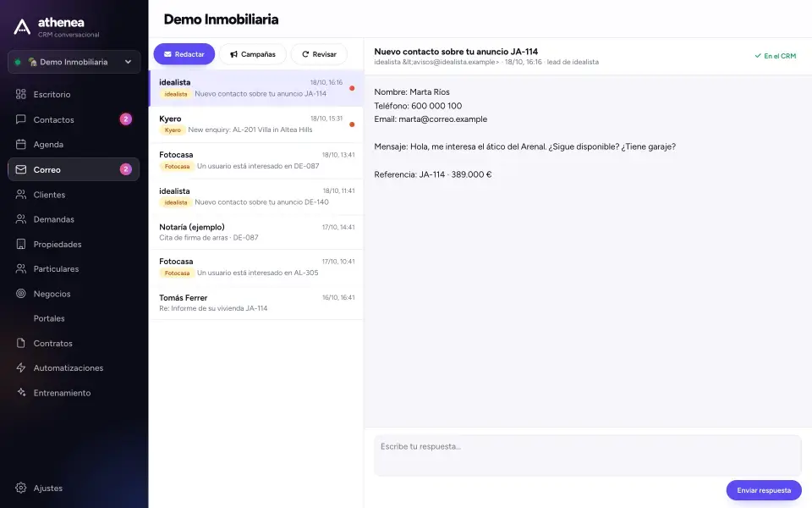
Task: Click the envelope icon in Redactar
Action: 167,54
